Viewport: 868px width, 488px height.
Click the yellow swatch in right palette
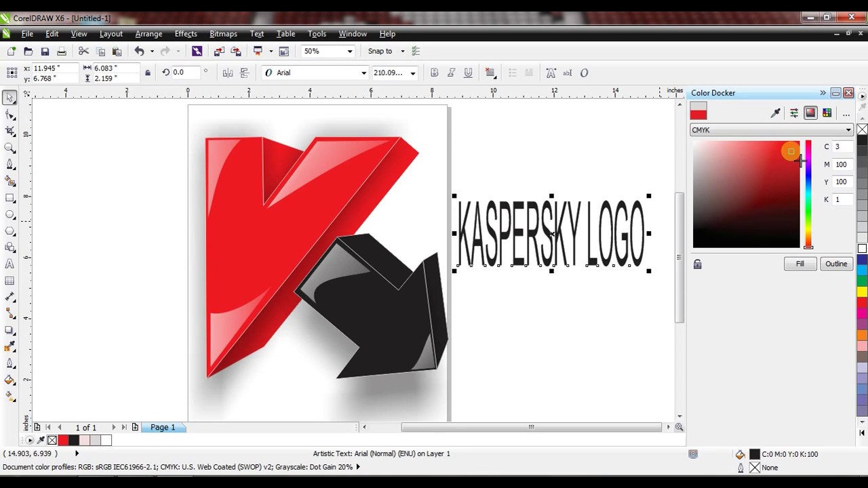coord(862,292)
